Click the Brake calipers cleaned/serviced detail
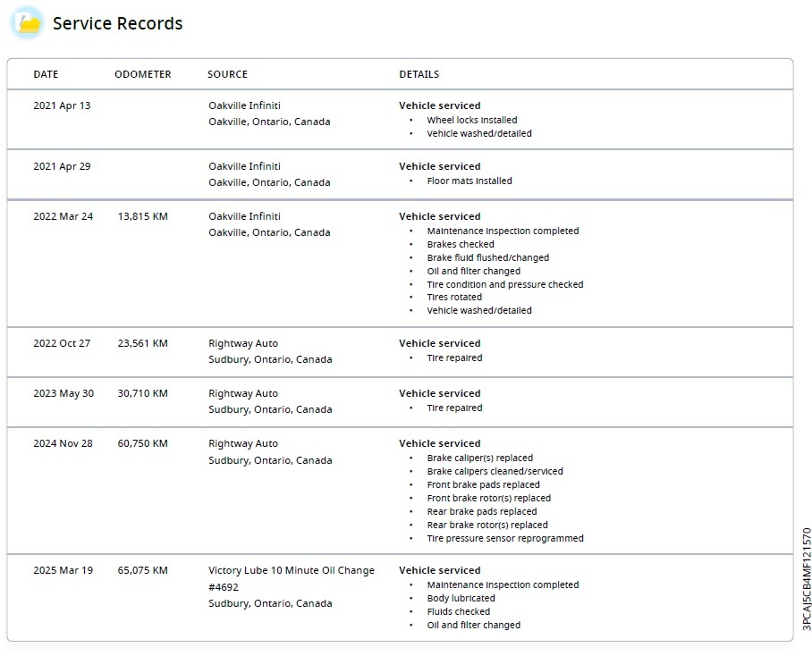Image resolution: width=812 pixels, height=656 pixels. [x=495, y=471]
